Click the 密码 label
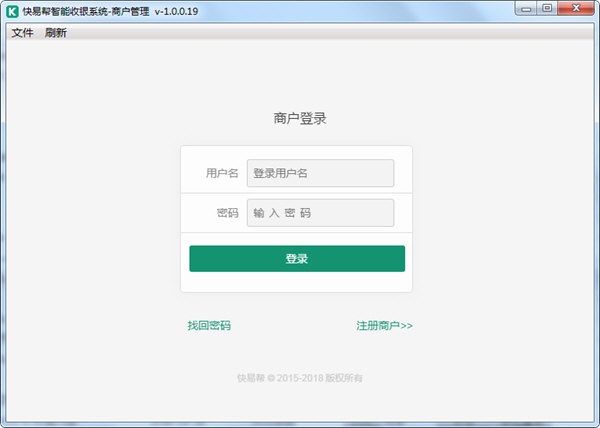The height and width of the screenshot is (428, 600). point(228,213)
